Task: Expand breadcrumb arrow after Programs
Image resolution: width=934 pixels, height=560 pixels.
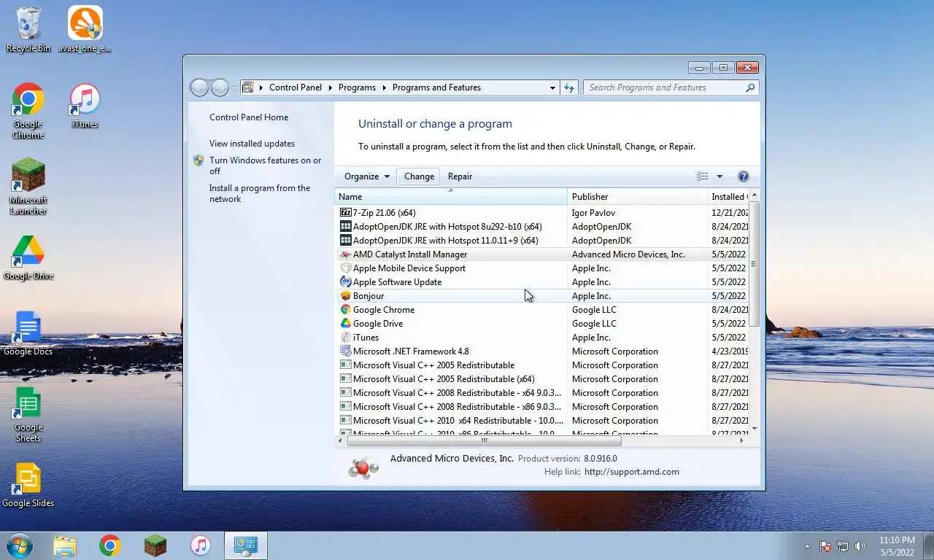Action: point(384,87)
